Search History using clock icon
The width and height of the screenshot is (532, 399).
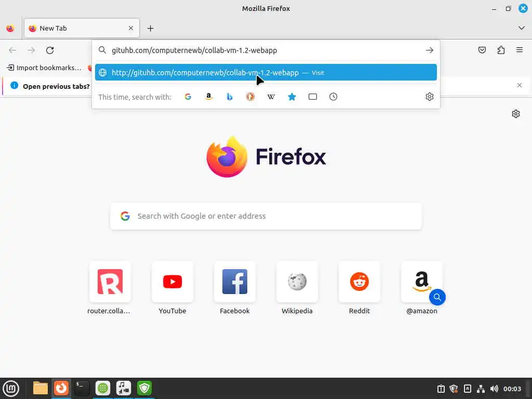(x=333, y=97)
